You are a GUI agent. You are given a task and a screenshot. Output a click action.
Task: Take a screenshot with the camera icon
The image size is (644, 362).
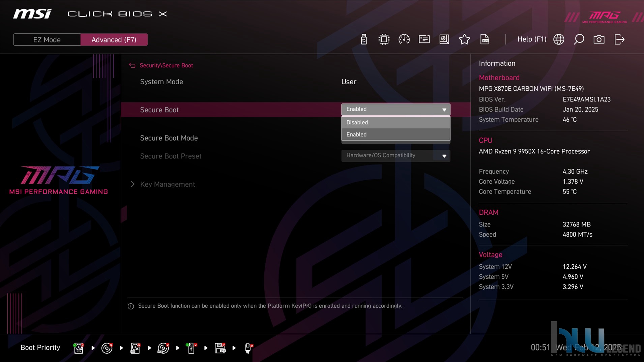[599, 39]
